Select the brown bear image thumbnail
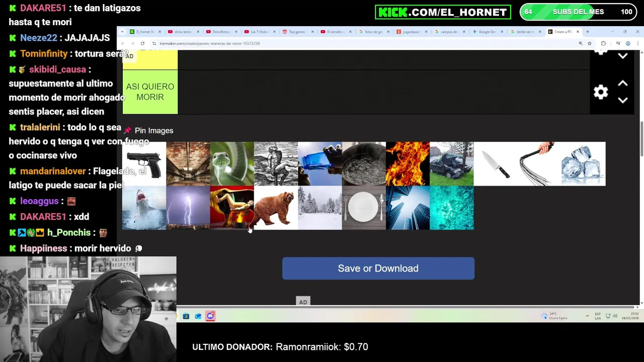 [x=276, y=208]
